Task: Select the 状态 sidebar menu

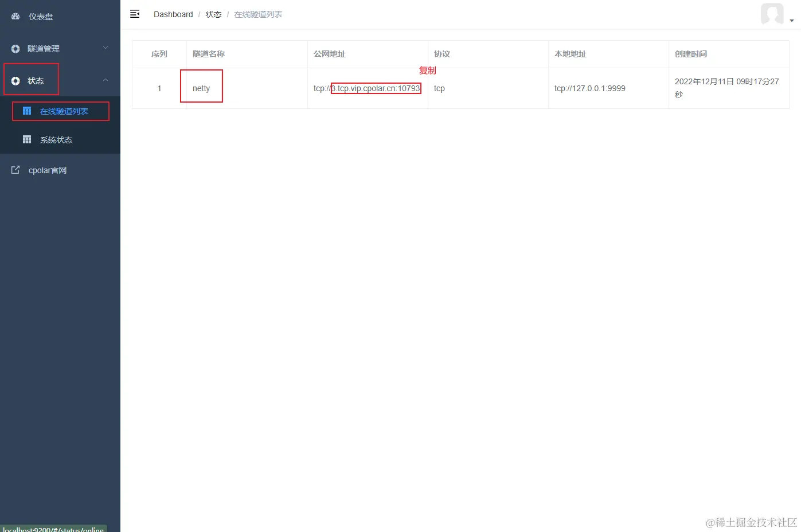Action: [x=60, y=81]
